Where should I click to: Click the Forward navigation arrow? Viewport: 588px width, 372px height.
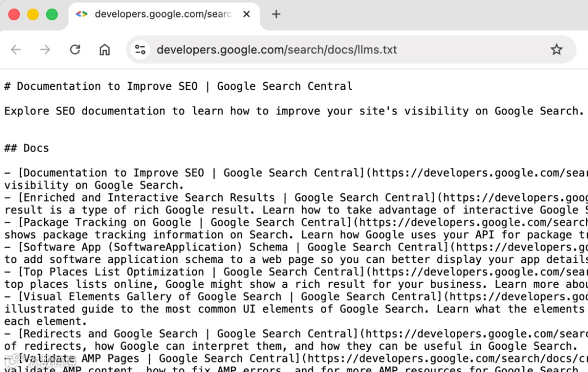pyautogui.click(x=45, y=50)
